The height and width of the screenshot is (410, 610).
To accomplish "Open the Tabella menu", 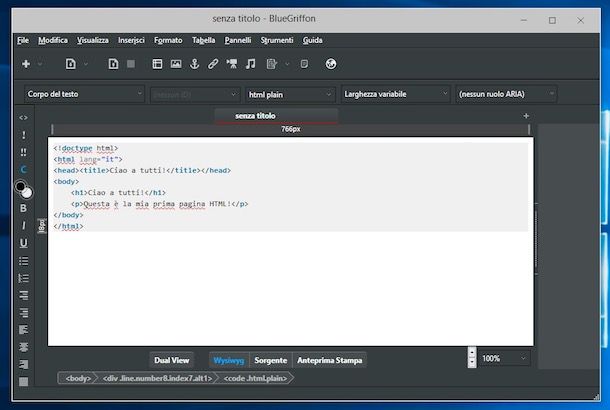I will 203,40.
